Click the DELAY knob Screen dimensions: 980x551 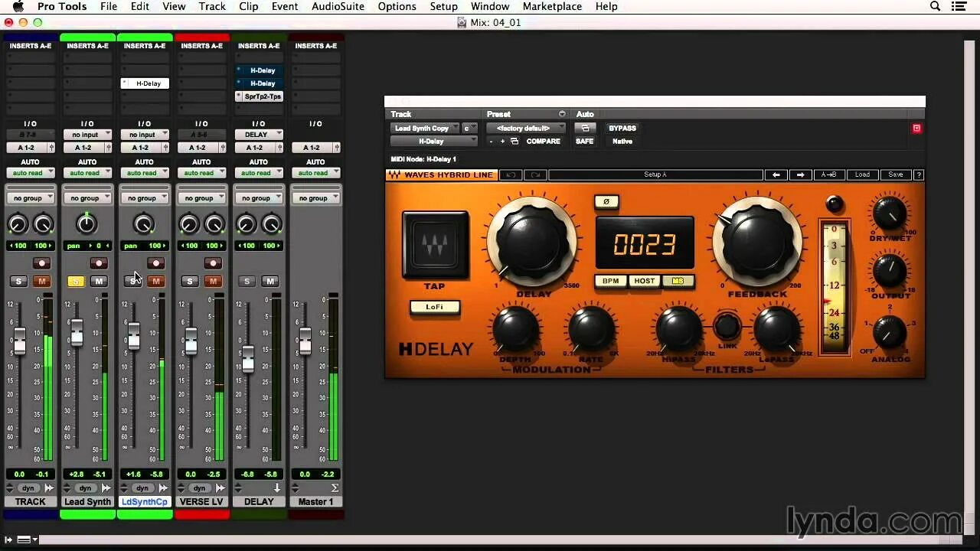532,243
